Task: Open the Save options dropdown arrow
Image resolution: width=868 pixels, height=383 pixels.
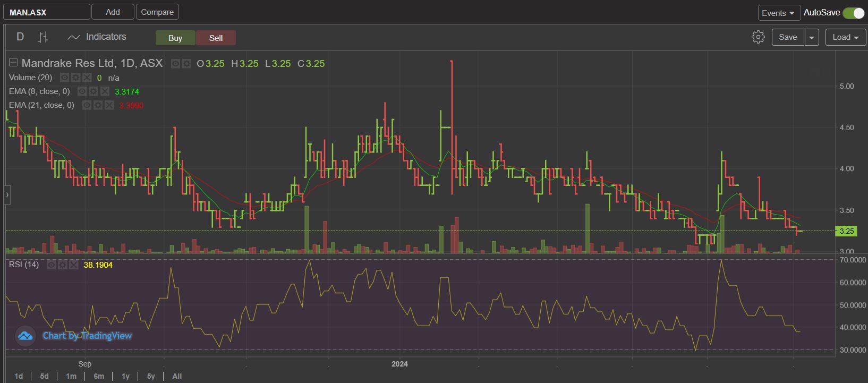Action: [812, 37]
